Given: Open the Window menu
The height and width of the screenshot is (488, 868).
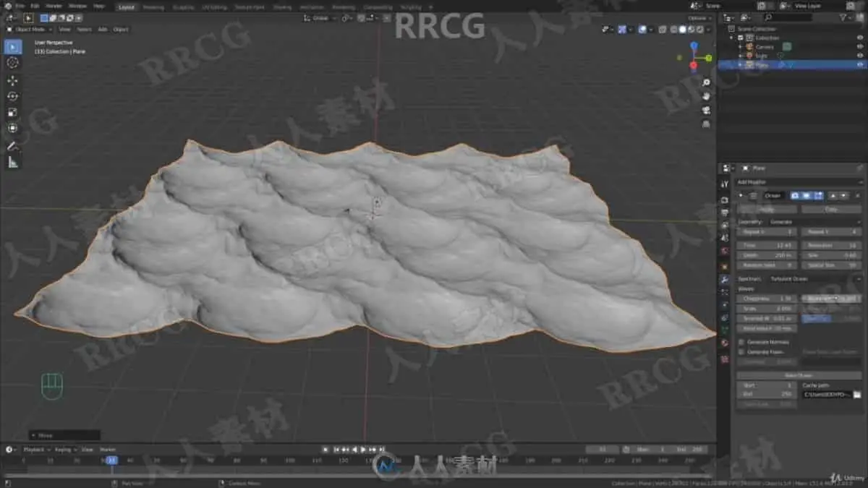Looking at the screenshot, I should click(x=77, y=6).
